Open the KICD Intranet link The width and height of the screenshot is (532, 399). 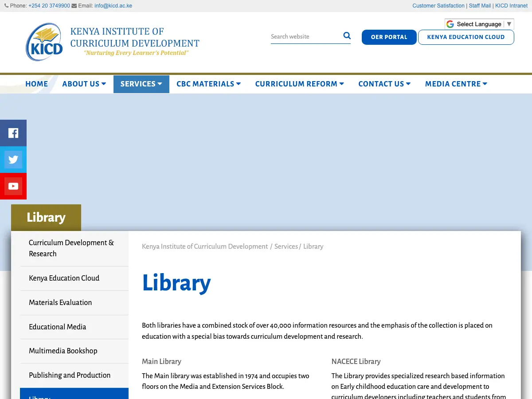pyautogui.click(x=511, y=6)
